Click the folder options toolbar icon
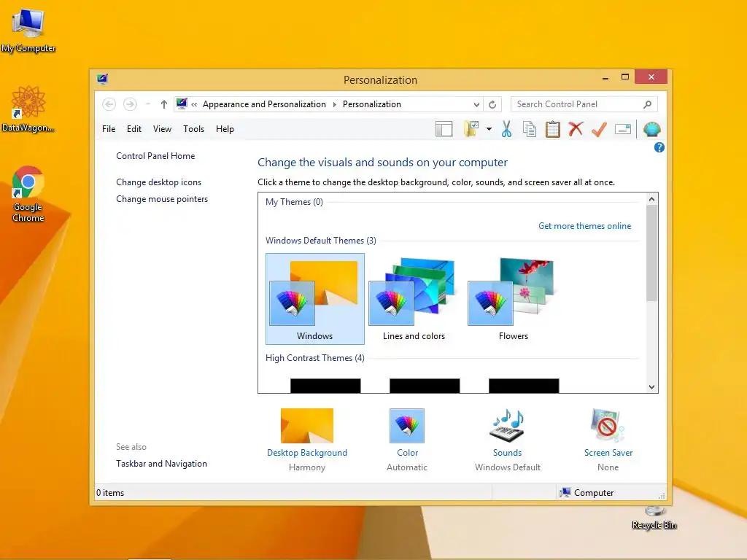The height and width of the screenshot is (560, 747). (472, 128)
